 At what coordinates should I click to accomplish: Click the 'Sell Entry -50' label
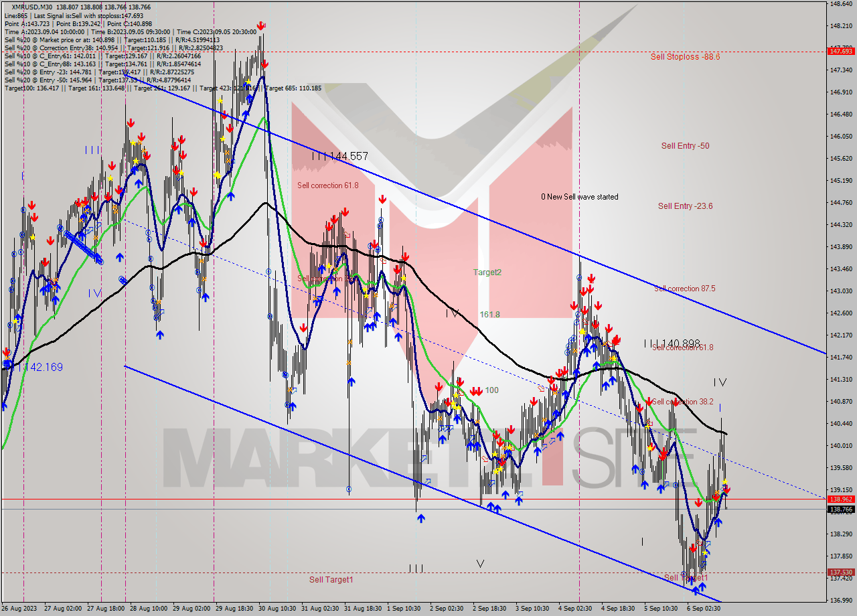(x=685, y=146)
